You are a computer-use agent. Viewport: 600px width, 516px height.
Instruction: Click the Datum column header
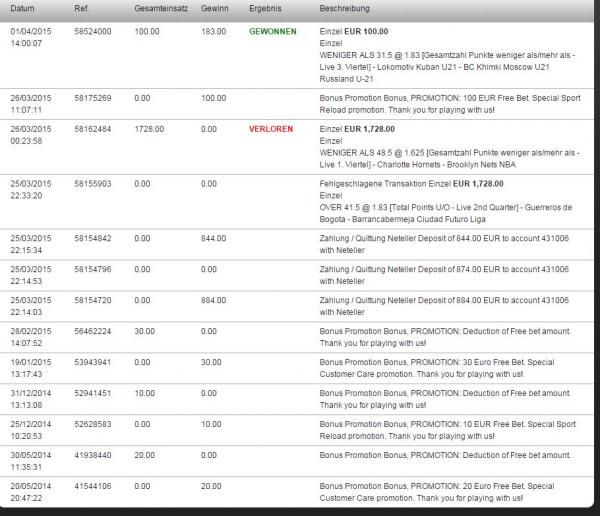click(x=25, y=7)
